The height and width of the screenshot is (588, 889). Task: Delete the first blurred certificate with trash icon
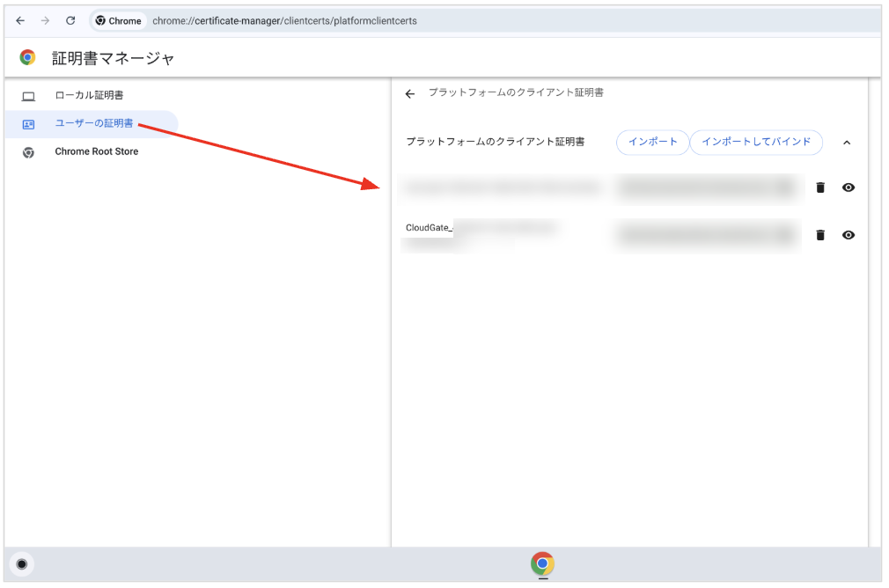tap(819, 187)
